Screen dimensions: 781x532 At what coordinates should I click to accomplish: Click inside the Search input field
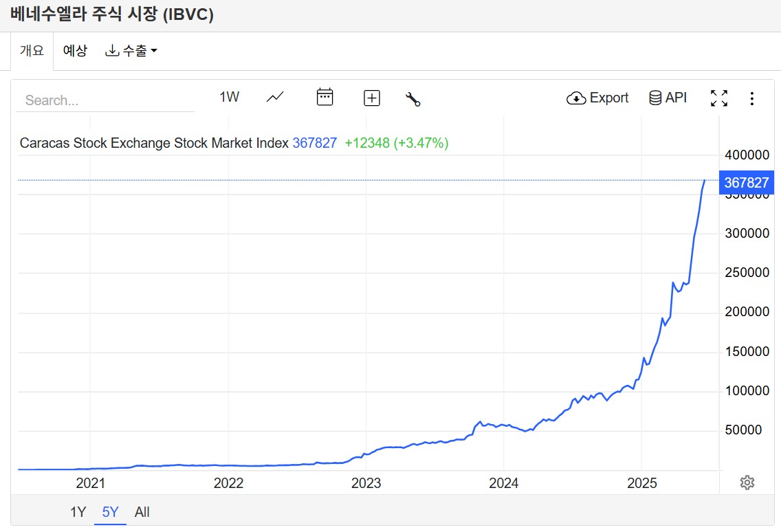(105, 100)
